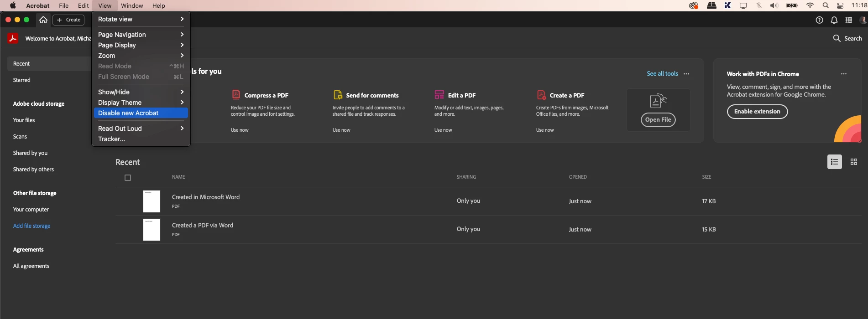The height and width of the screenshot is (319, 868).
Task: Open Wi-Fi status menu icon
Action: pos(810,5)
